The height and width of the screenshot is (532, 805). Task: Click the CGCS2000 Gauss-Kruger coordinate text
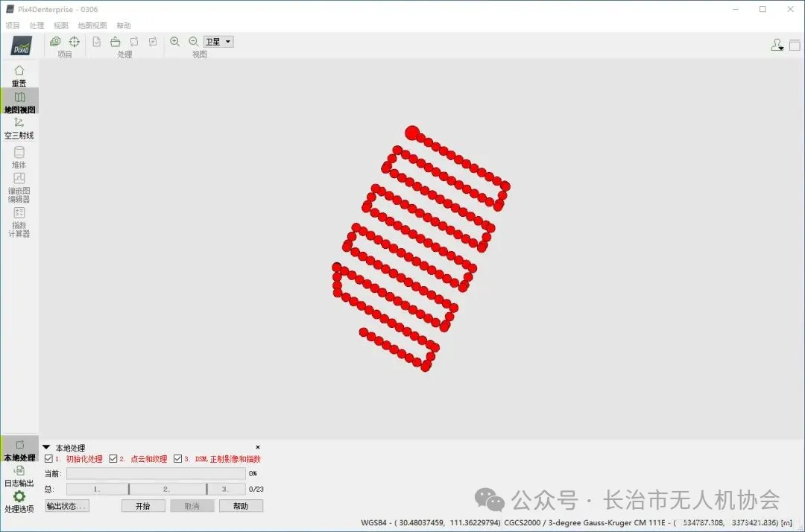648,523
